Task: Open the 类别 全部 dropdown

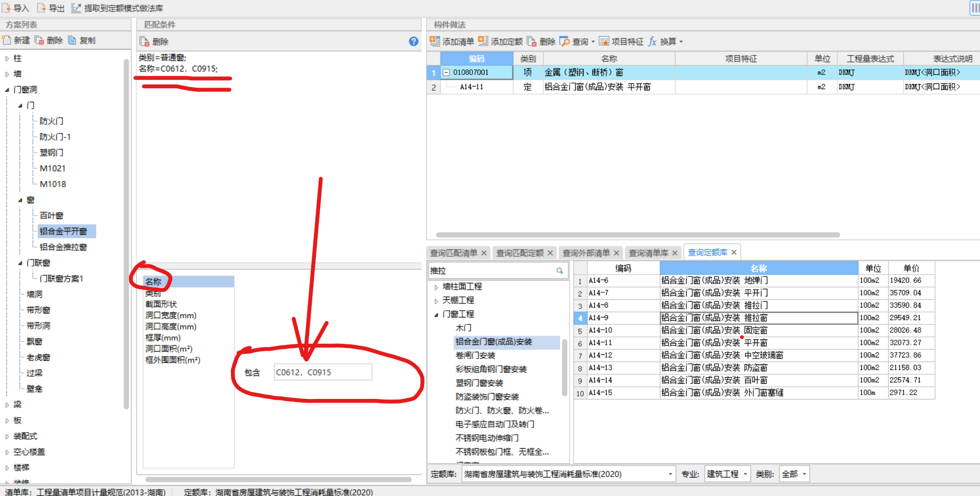Action: (804, 474)
